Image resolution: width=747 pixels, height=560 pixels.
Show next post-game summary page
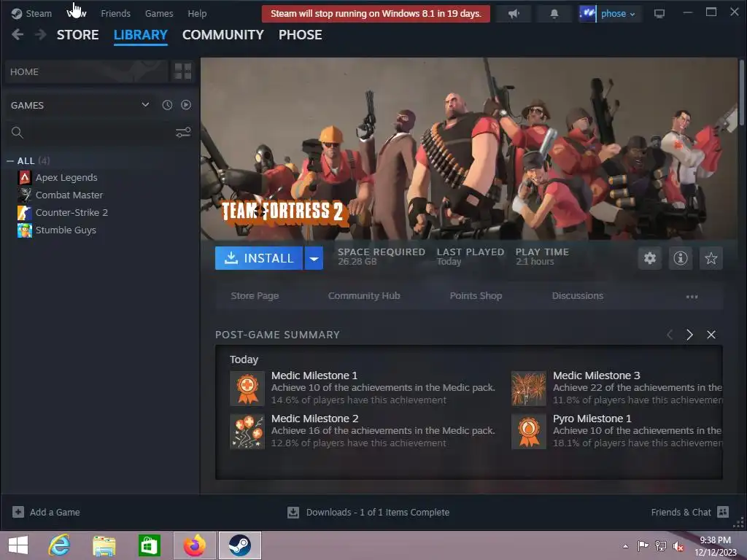[x=689, y=335]
